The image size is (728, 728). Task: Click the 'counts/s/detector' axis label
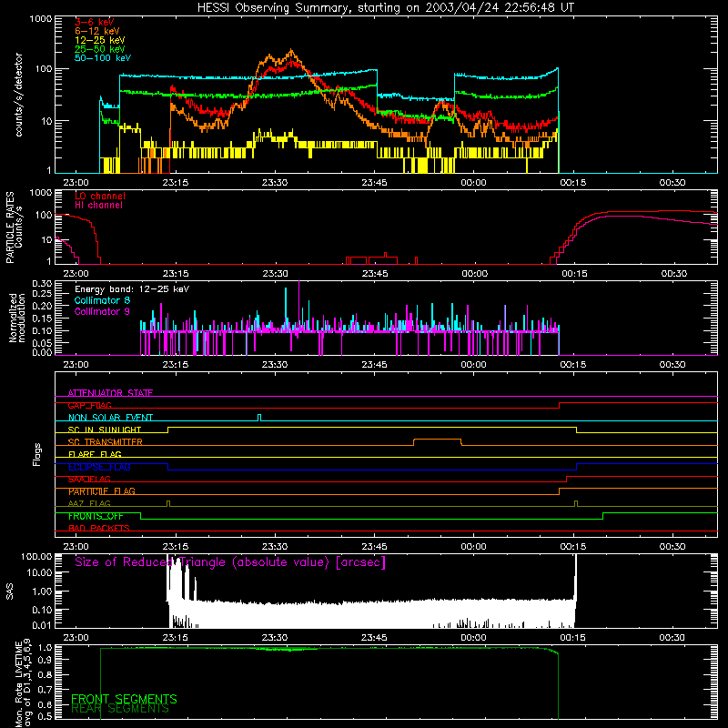(x=19, y=95)
